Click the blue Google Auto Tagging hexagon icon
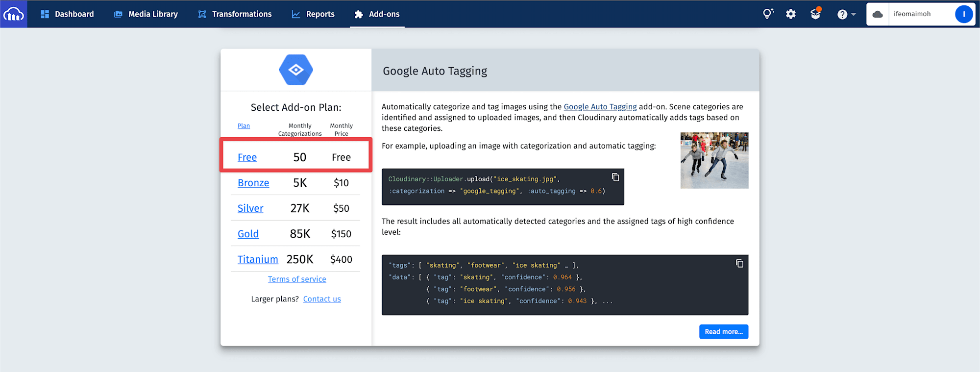This screenshot has height=372, width=980. pyautogui.click(x=296, y=70)
